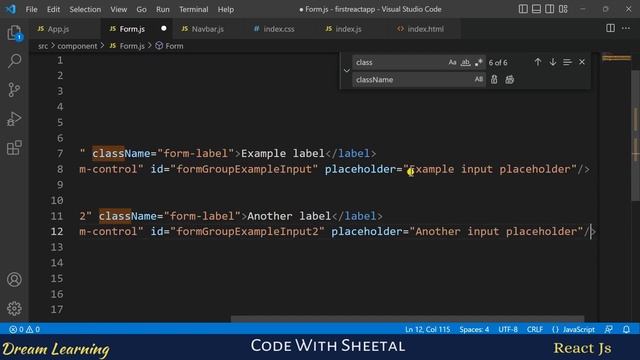Click the feedback icon in status bar
This screenshot has height=360, width=640.
click(x=609, y=329)
